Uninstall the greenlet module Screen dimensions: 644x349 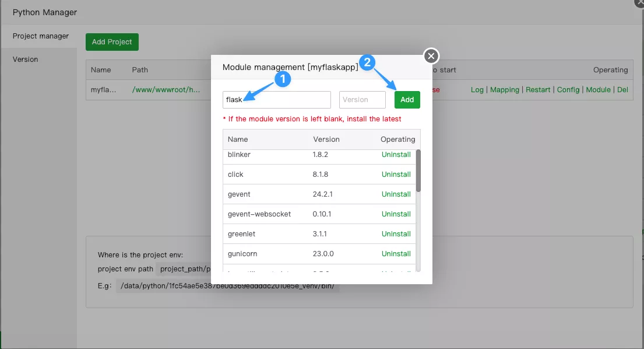pos(396,234)
